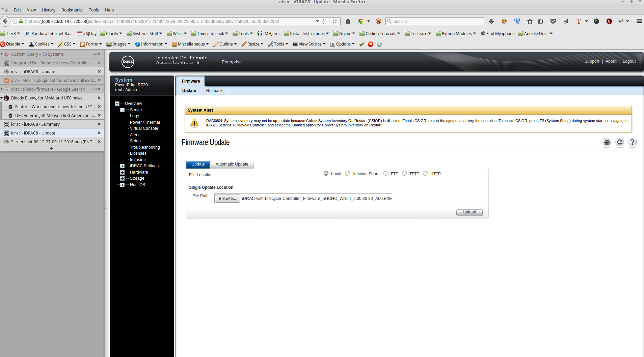Click the bookmark star icon in toolbar
Image resolution: width=644 pixels, height=357 pixels.
click(530, 21)
